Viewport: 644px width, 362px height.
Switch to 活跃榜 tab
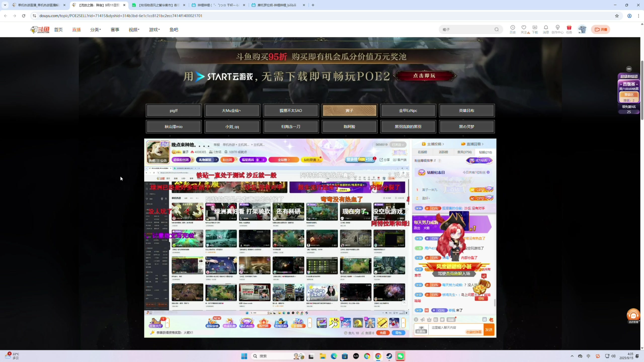(443, 152)
